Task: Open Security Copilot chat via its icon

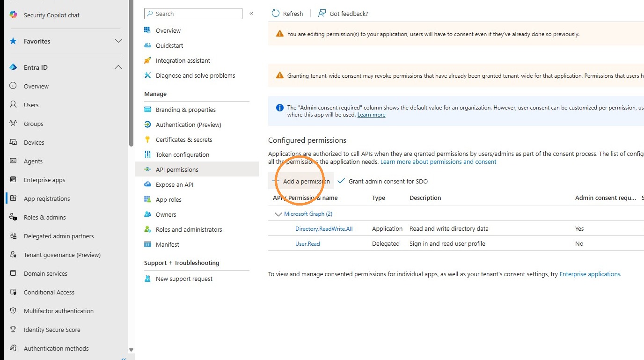Action: (x=13, y=15)
